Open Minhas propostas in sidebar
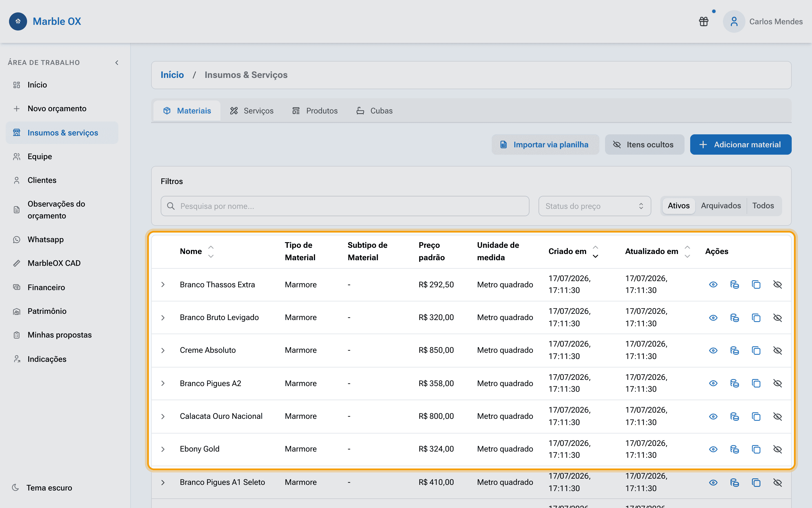The width and height of the screenshot is (812, 508). (x=62, y=335)
